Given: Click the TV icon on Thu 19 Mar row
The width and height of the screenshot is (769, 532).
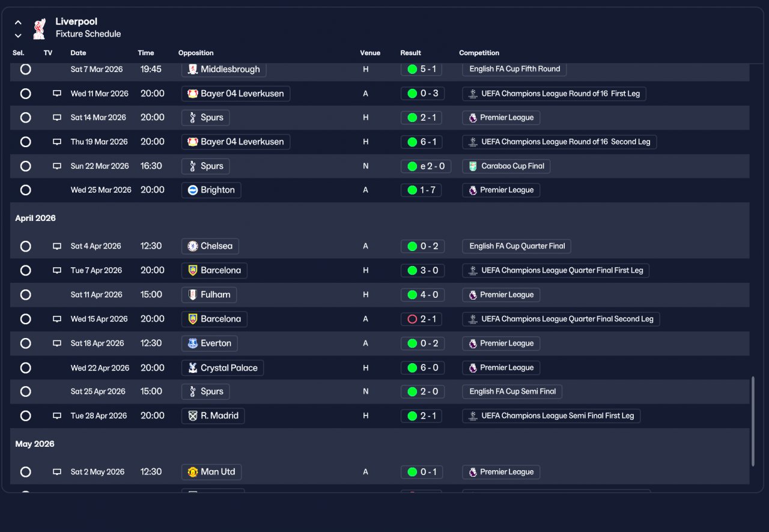Looking at the screenshot, I should (x=57, y=142).
